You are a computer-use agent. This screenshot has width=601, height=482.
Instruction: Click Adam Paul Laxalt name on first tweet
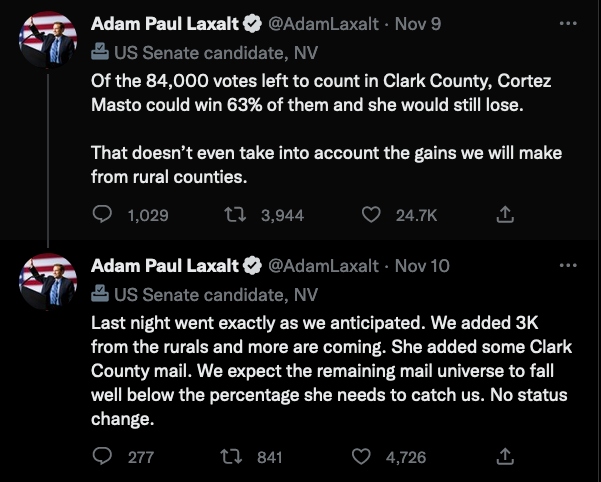point(165,23)
